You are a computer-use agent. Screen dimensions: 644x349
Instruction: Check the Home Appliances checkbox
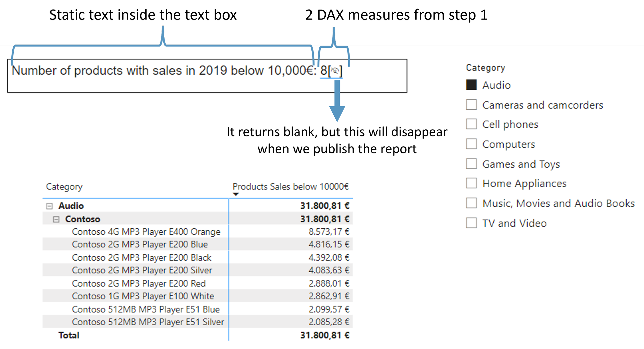(471, 183)
